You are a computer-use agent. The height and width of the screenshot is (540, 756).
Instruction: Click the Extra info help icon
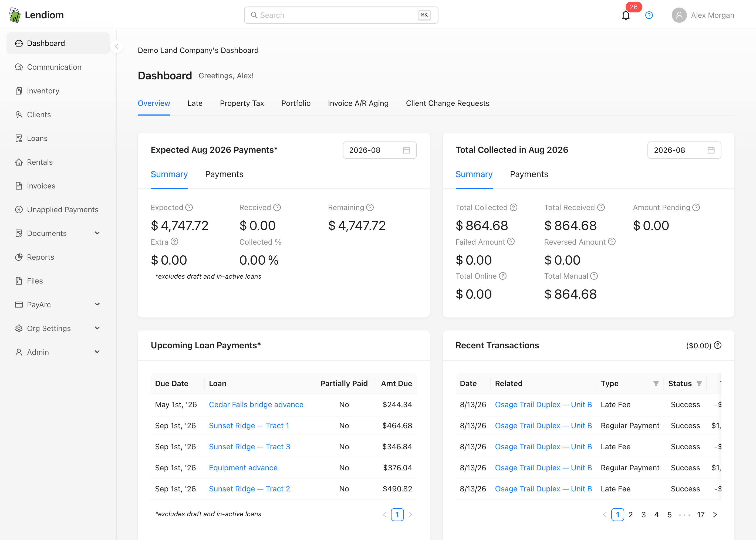(174, 242)
